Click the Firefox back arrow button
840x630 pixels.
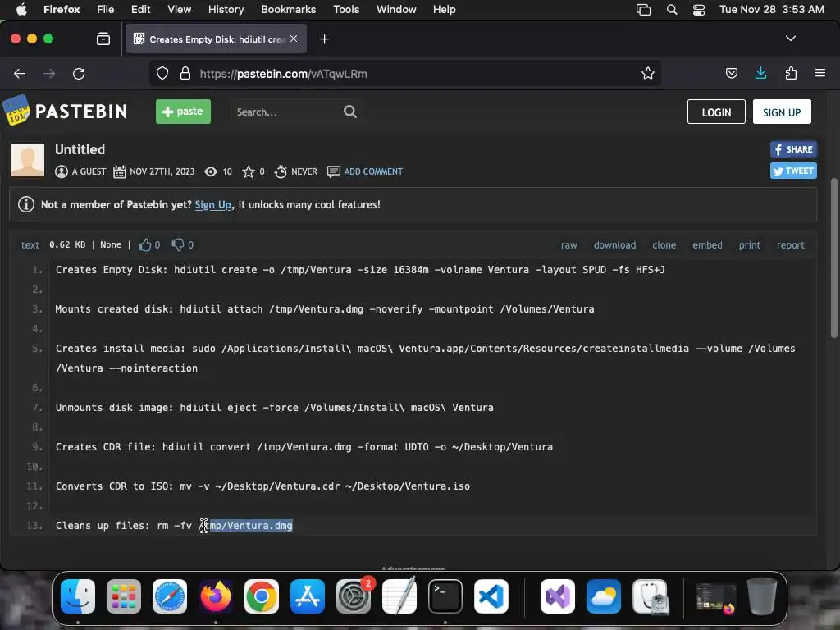20,73
